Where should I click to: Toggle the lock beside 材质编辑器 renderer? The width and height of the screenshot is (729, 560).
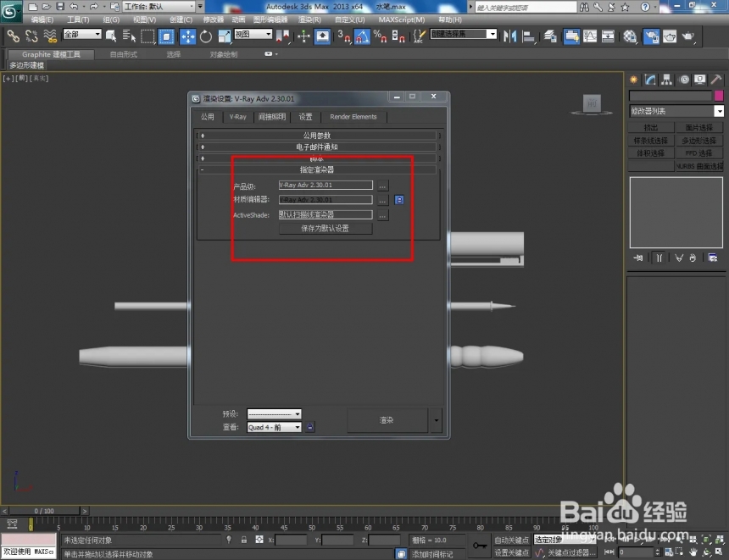[x=399, y=200]
